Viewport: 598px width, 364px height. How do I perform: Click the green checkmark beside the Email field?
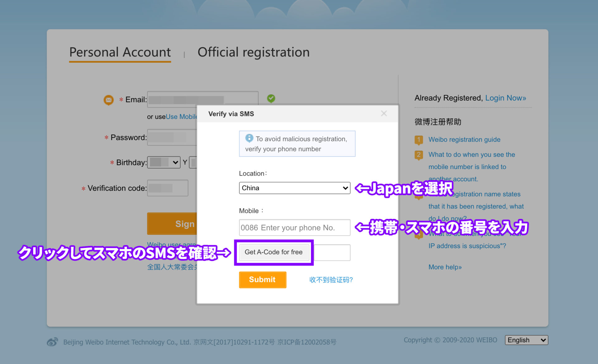271,98
